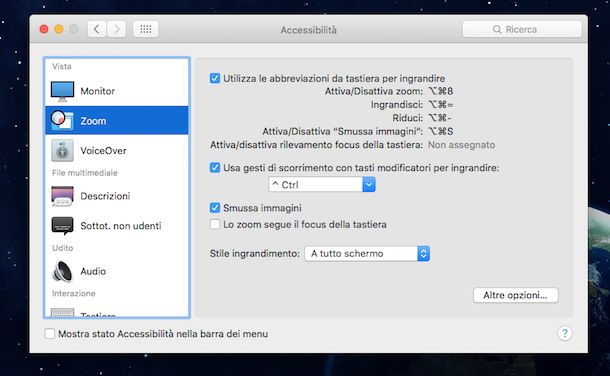Minimize window with yellow button

(59, 29)
